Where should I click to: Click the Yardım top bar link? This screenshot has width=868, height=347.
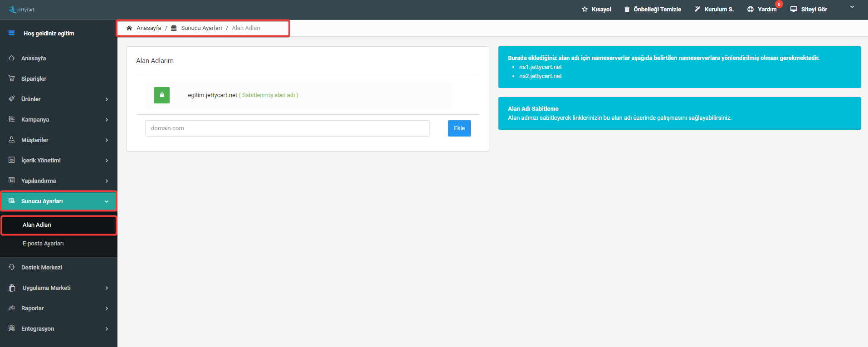(x=767, y=9)
